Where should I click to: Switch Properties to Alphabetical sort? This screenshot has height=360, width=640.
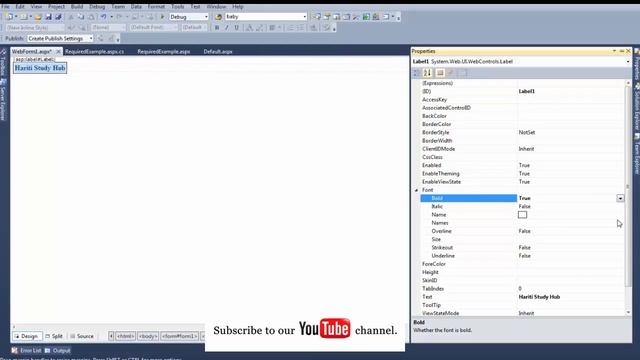[427, 73]
